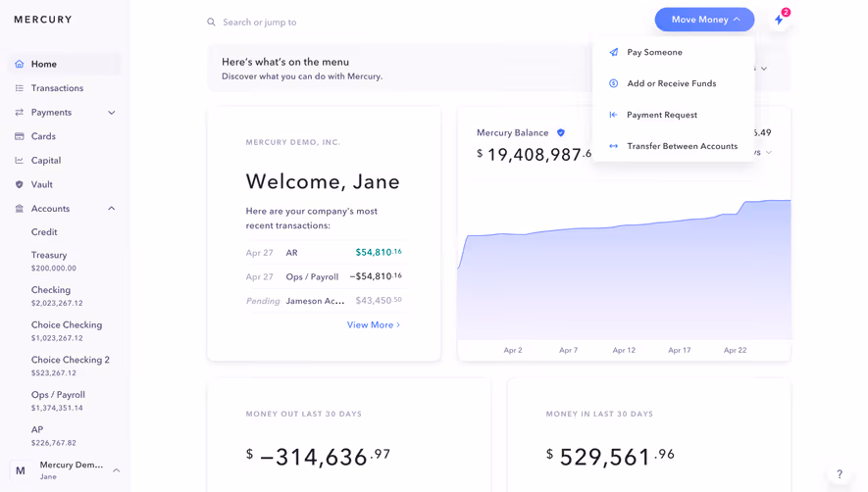Choose Payment Request menu item

click(673, 115)
